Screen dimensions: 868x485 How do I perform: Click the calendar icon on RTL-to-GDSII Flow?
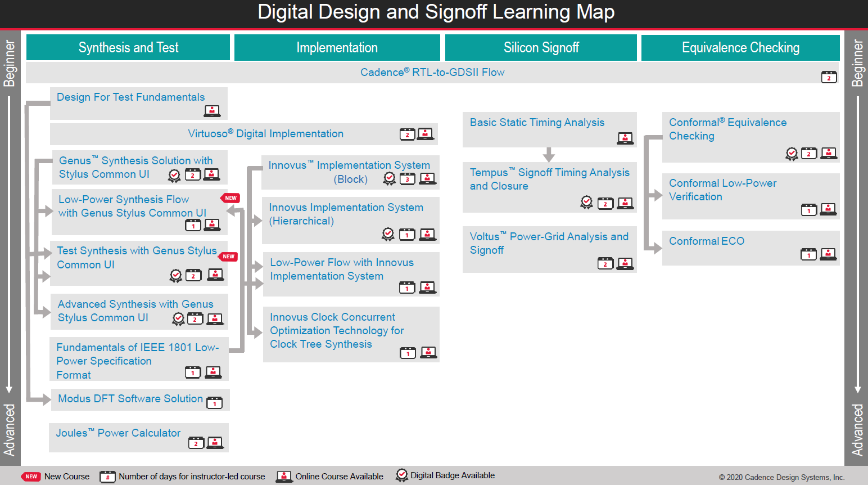tap(829, 77)
